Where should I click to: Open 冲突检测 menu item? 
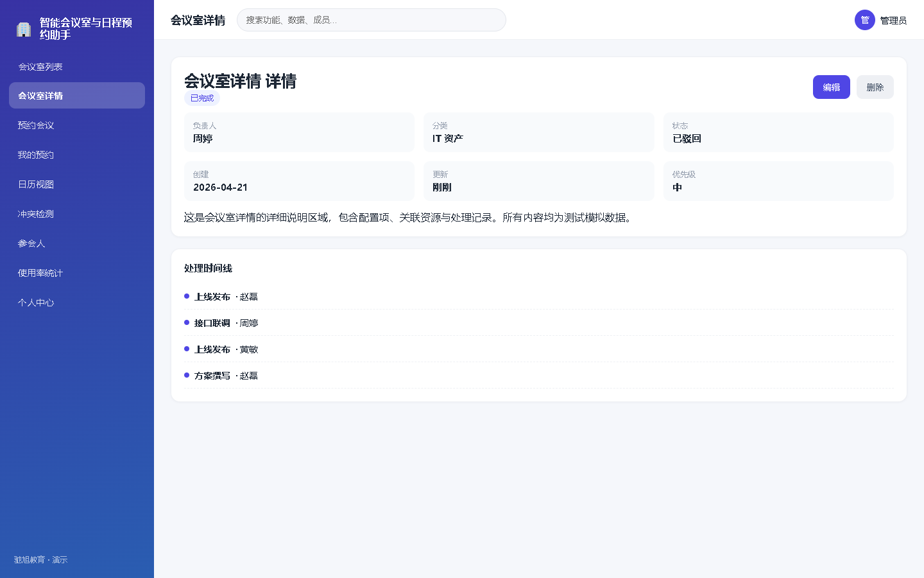(77, 214)
